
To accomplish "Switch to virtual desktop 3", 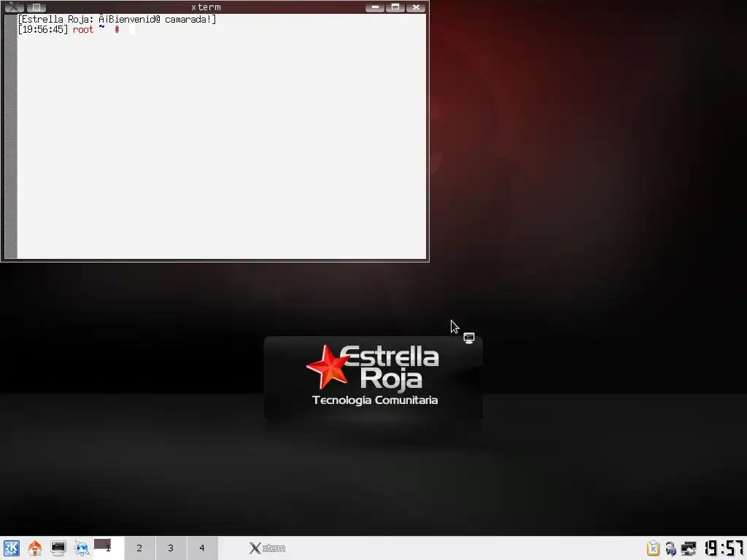I will [171, 548].
